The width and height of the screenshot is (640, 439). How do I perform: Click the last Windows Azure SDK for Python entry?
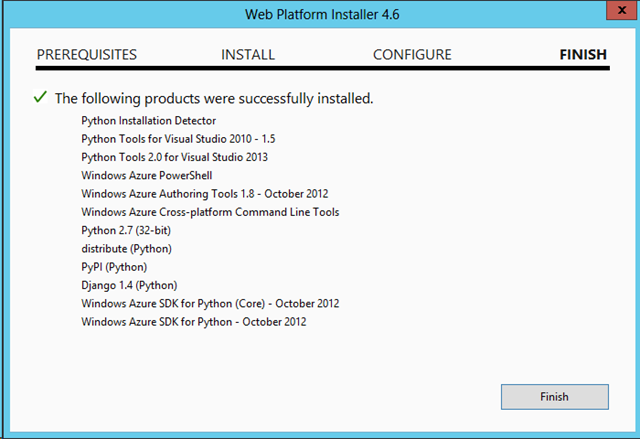(194, 322)
